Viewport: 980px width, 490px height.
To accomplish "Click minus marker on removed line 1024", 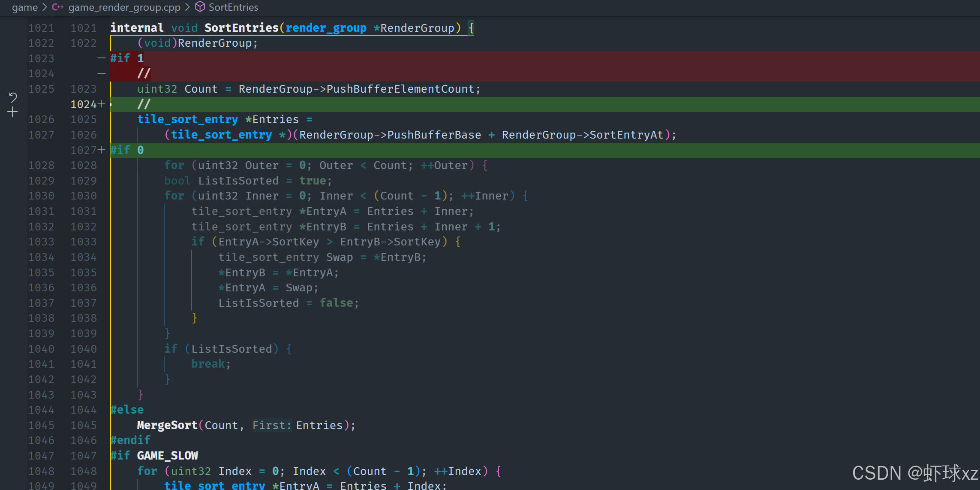I will (x=102, y=73).
